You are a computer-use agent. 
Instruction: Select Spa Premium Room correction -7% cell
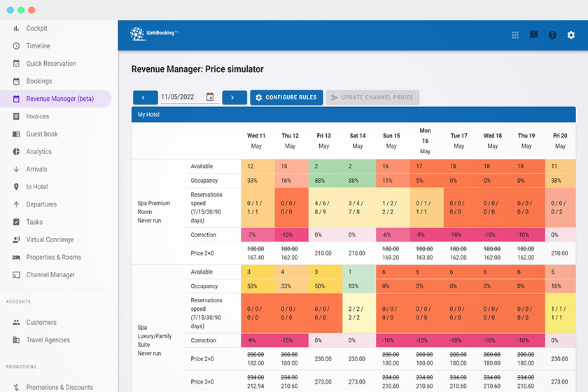coord(258,234)
